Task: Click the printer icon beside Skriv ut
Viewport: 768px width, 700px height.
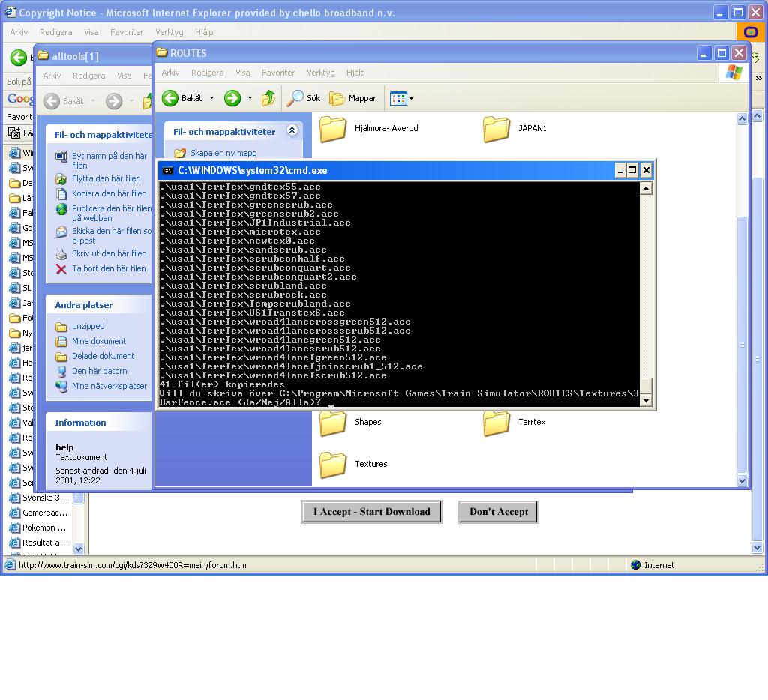Action: pos(61,253)
